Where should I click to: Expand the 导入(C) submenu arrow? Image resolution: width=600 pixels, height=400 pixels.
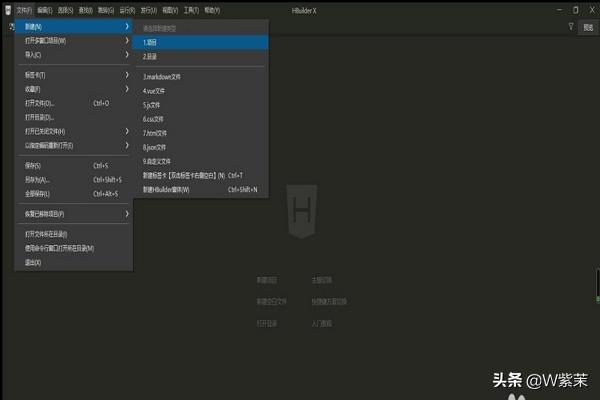pos(127,56)
